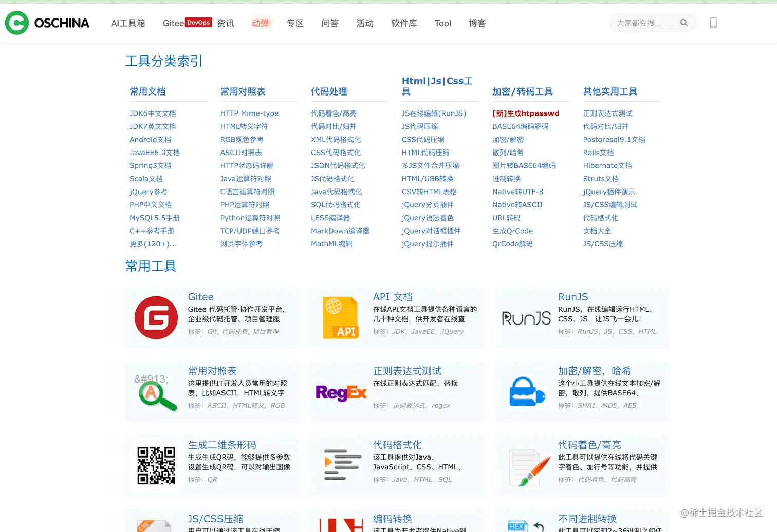The width and height of the screenshot is (777, 532).
Task: Click the RegEx logo icon
Action: coord(341,393)
